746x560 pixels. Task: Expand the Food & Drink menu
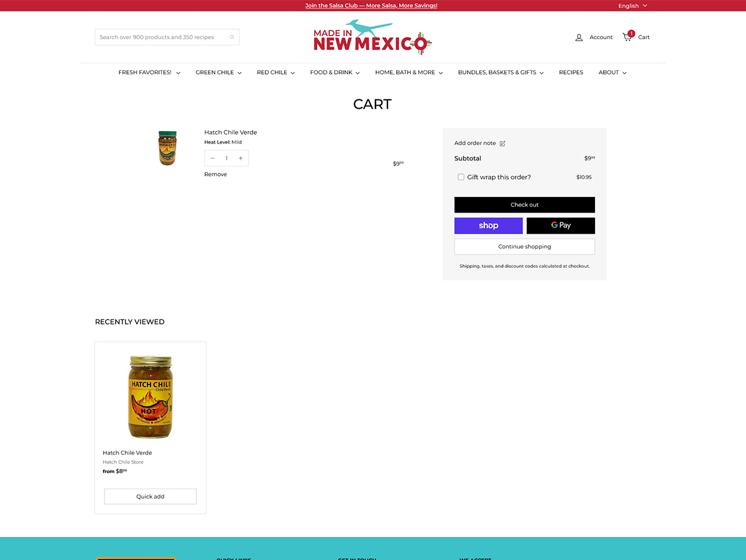tap(334, 73)
